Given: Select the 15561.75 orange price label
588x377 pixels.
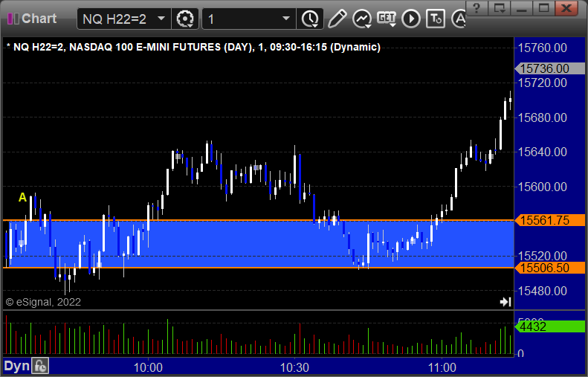Looking at the screenshot, I should click(x=549, y=221).
